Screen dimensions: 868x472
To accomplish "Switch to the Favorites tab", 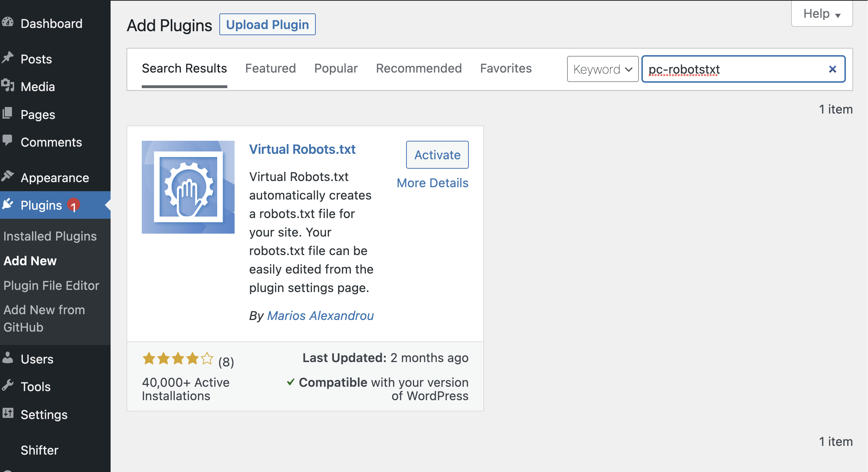I will (506, 69).
